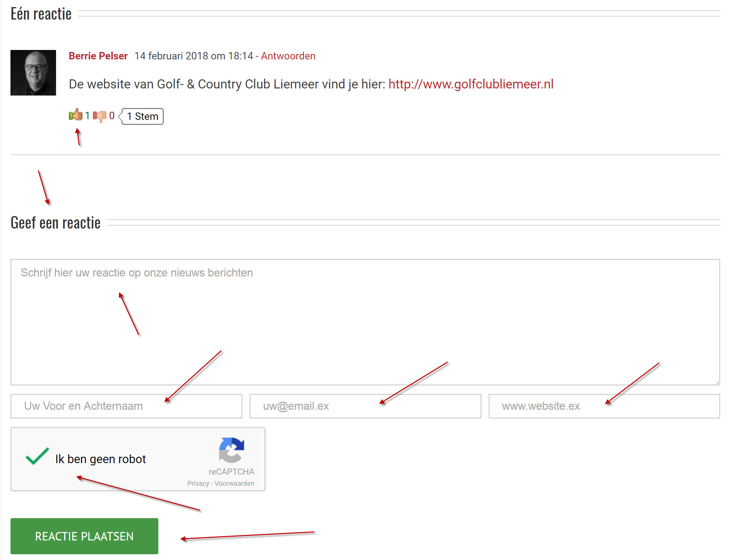
Task: Click the 'Uw Voor en Achternaam' field
Action: tap(126, 406)
